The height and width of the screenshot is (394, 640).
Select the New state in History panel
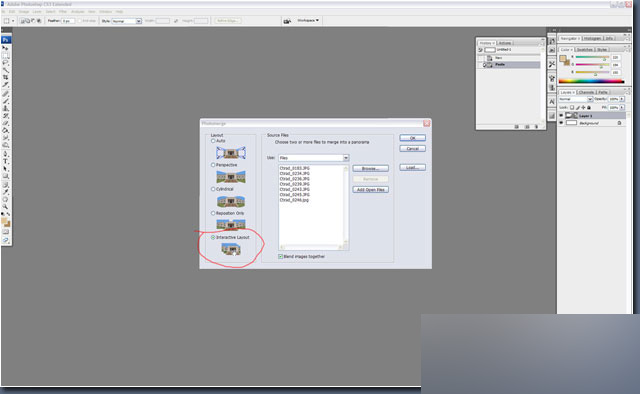[509, 58]
